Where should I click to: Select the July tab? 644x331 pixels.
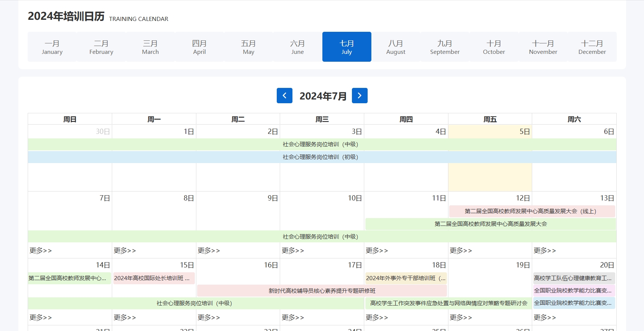pyautogui.click(x=346, y=47)
